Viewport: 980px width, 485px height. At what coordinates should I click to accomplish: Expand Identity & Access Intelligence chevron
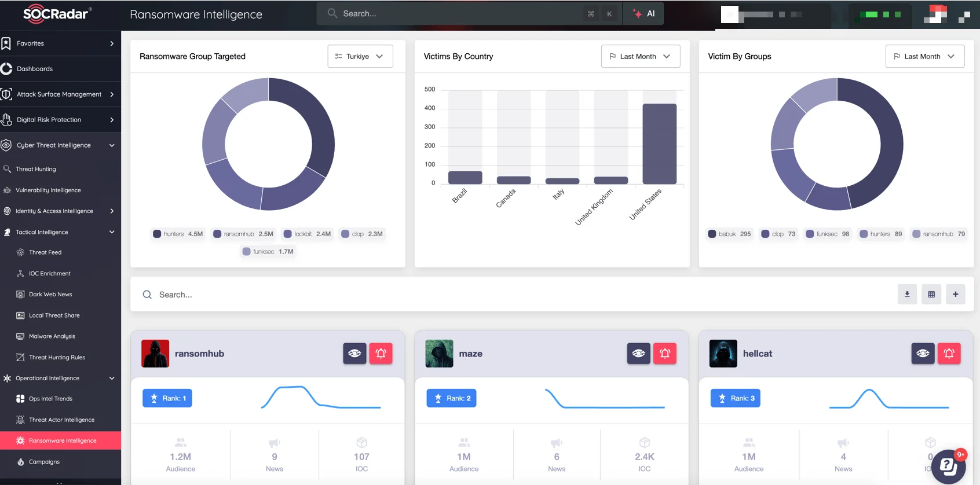click(x=112, y=211)
